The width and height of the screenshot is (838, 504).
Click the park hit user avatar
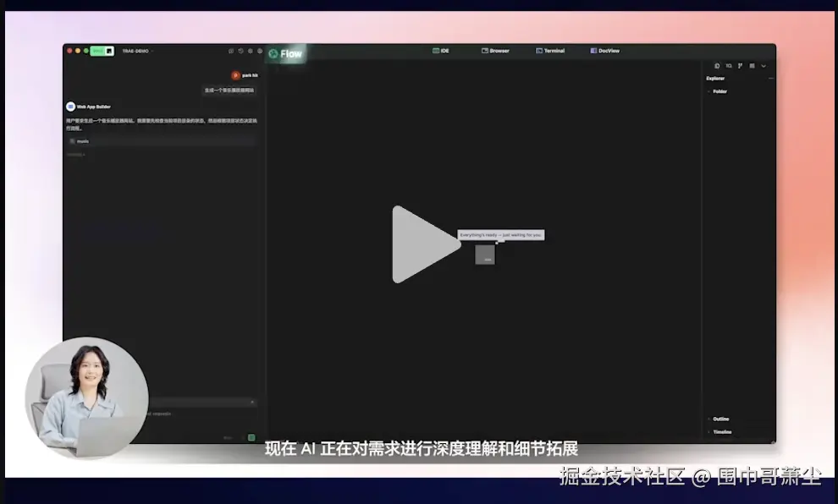click(x=235, y=74)
